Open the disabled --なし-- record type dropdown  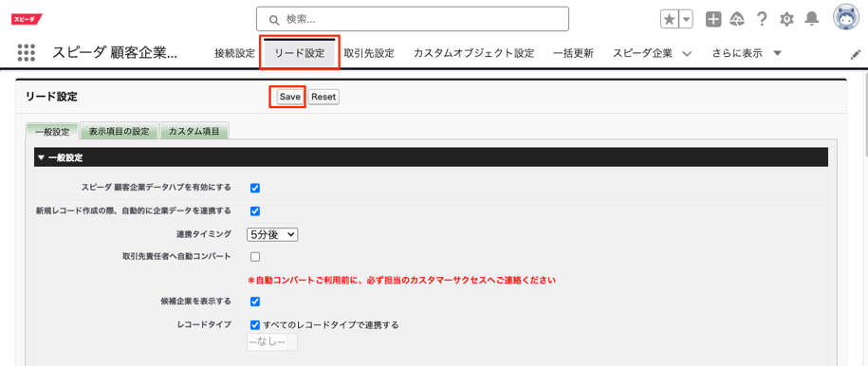(x=272, y=342)
